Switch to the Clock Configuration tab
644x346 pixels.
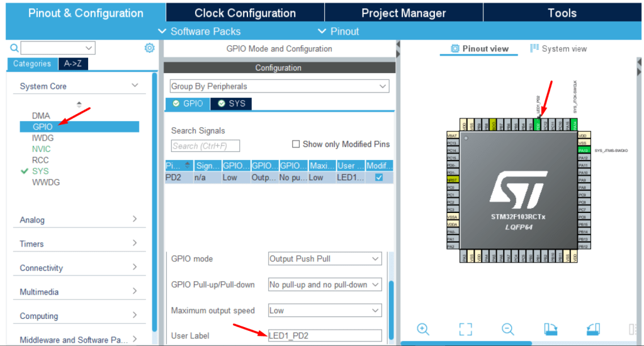point(245,13)
